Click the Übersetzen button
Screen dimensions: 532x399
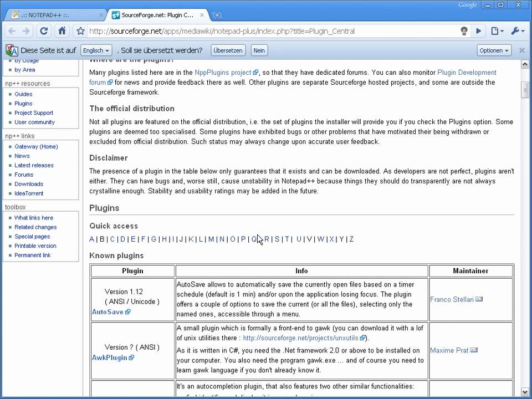pyautogui.click(x=228, y=50)
